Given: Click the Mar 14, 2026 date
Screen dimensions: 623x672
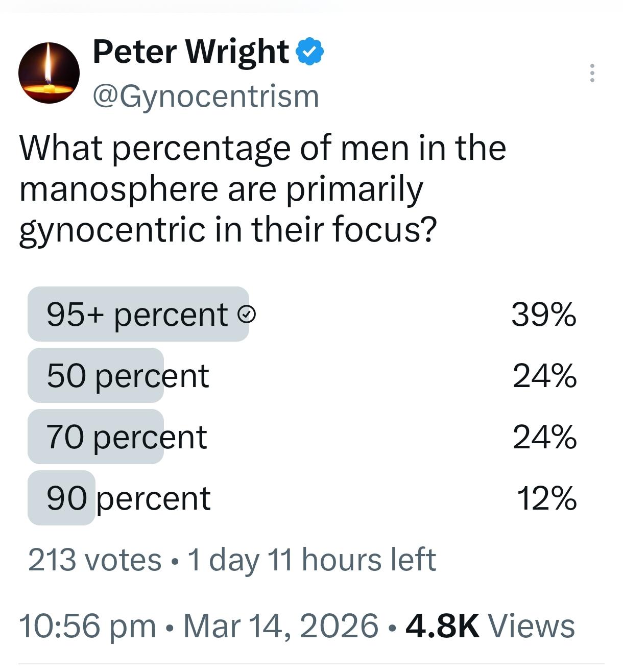Looking at the screenshot, I should [x=280, y=626].
